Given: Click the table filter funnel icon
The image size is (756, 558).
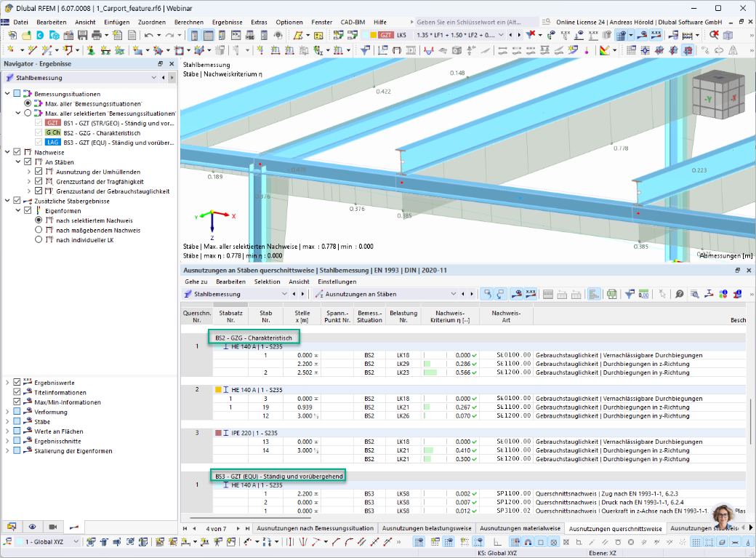Looking at the screenshot, I should pos(630,294).
